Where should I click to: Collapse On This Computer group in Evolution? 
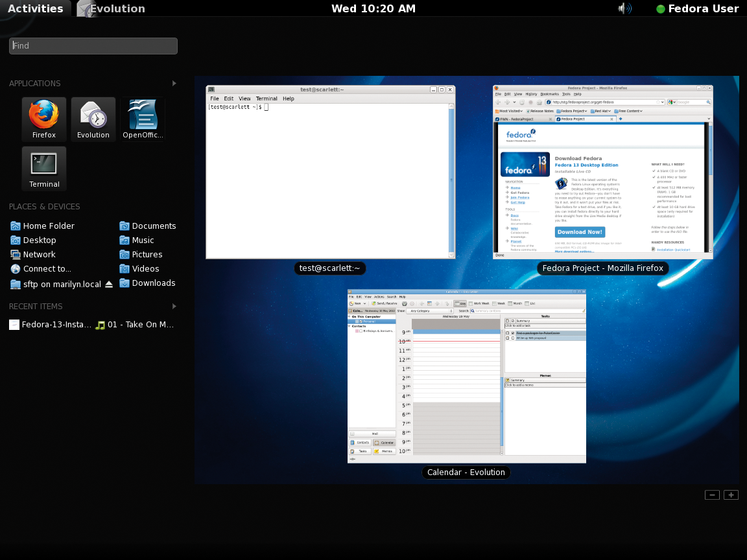(350, 317)
